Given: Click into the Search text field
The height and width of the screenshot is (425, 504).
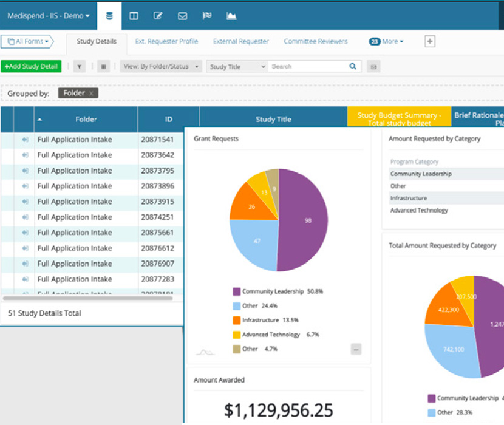Looking at the screenshot, I should (x=307, y=67).
